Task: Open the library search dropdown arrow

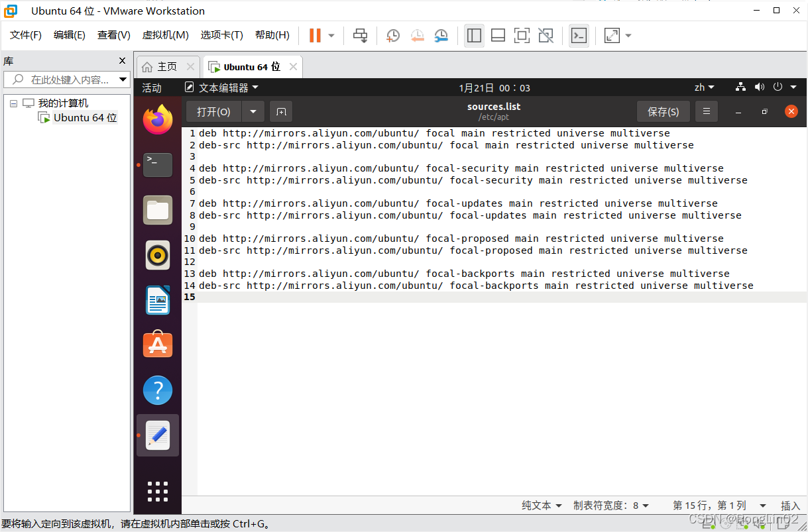Action: point(123,80)
